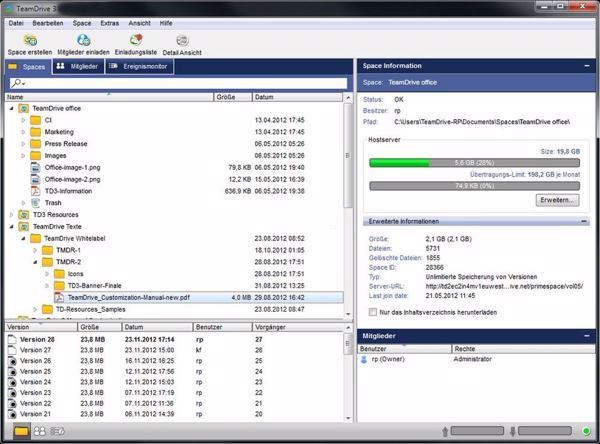
Task: Open the search options dropdown arrow
Action: point(24,84)
